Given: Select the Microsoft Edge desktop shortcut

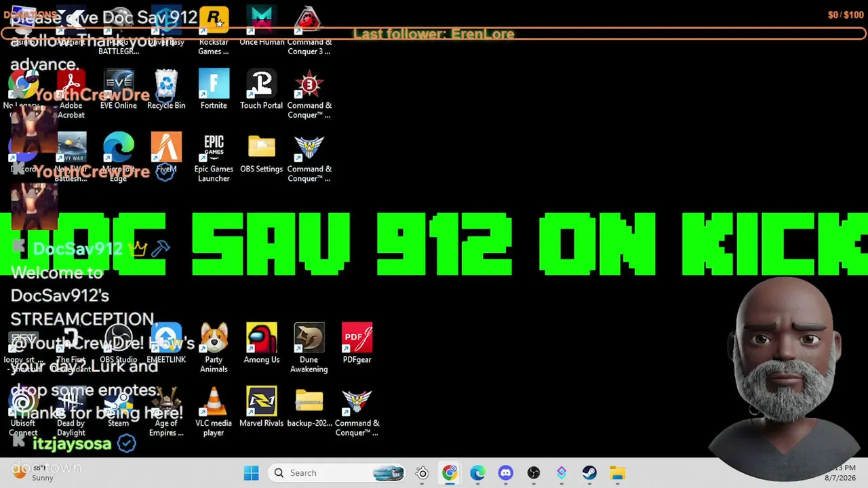Looking at the screenshot, I should (119, 158).
